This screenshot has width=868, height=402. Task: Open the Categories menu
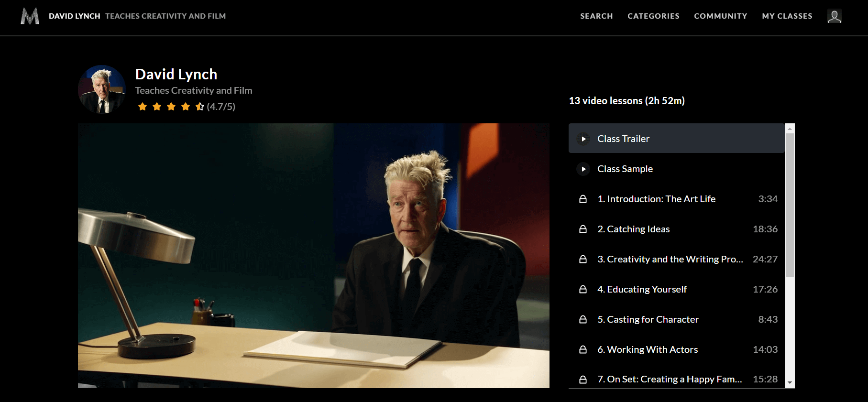[x=653, y=16]
